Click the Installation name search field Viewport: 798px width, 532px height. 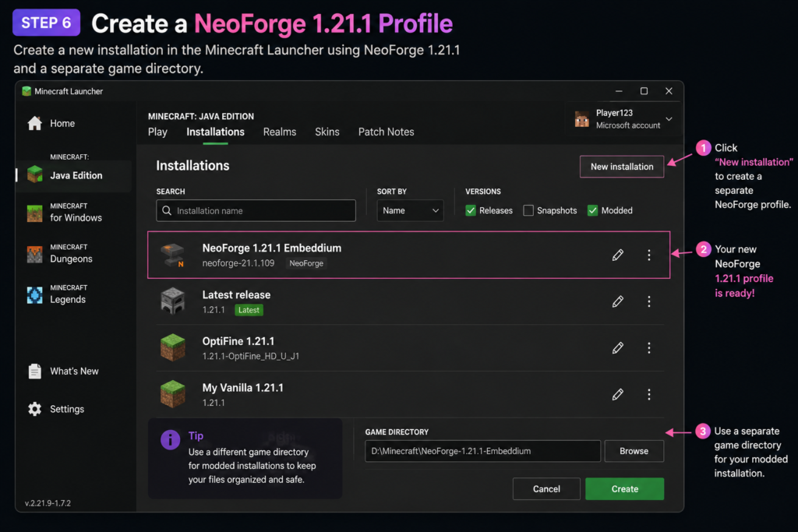[256, 210]
